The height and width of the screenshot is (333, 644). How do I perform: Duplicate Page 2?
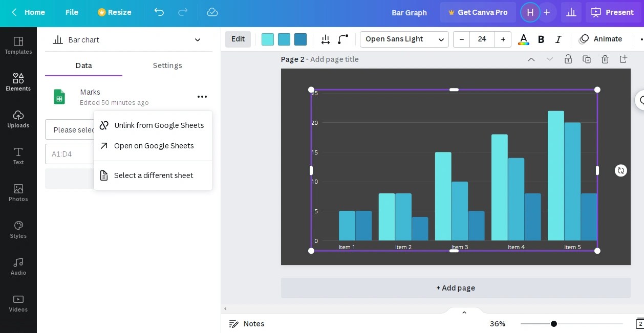tap(587, 59)
